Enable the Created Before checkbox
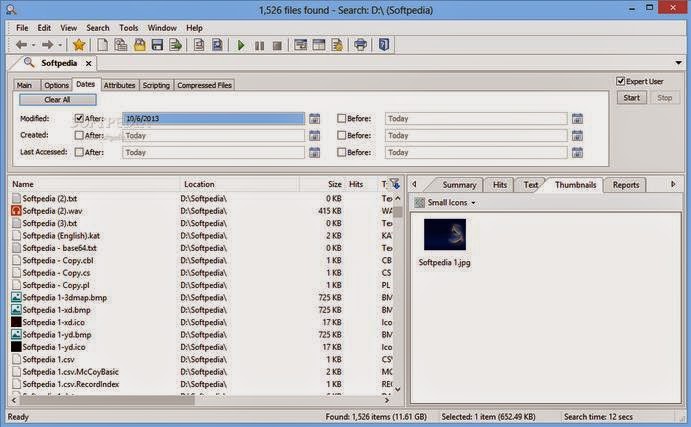 pyautogui.click(x=341, y=135)
